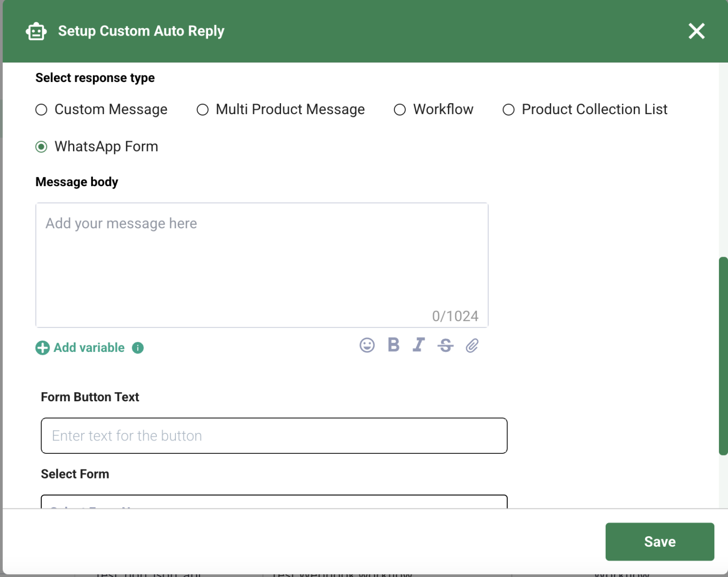Select the WhatsApp Form radio button

point(42,146)
